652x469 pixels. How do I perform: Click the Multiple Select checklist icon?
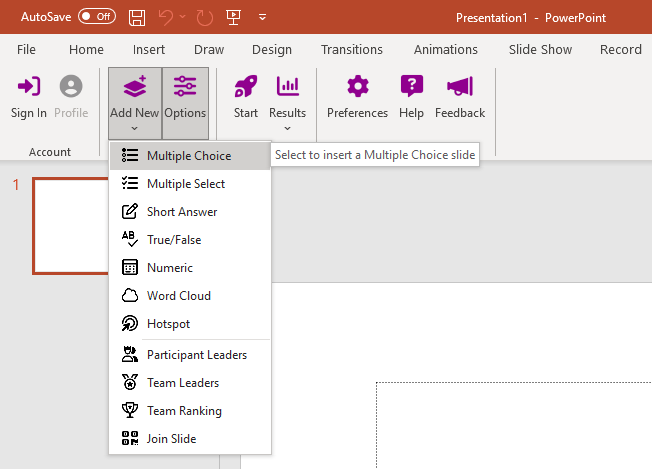point(130,183)
